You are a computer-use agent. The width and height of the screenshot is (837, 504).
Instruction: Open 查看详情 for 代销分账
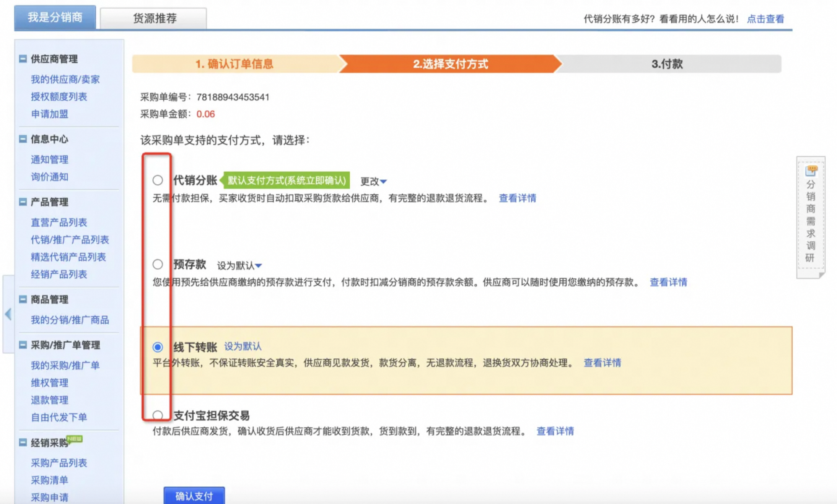coord(518,198)
